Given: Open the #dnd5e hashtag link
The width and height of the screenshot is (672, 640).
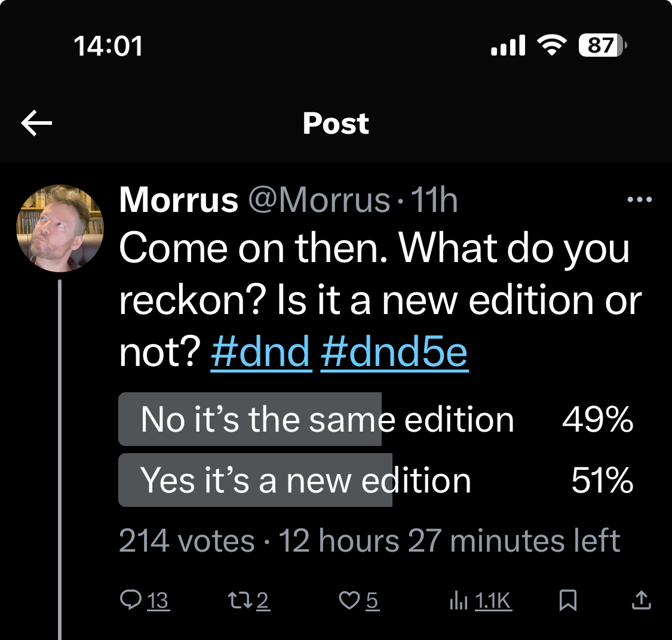Looking at the screenshot, I should (394, 352).
